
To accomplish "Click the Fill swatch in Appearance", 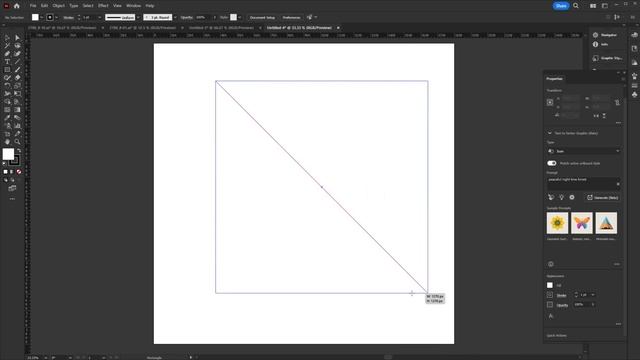I will pyautogui.click(x=550, y=285).
